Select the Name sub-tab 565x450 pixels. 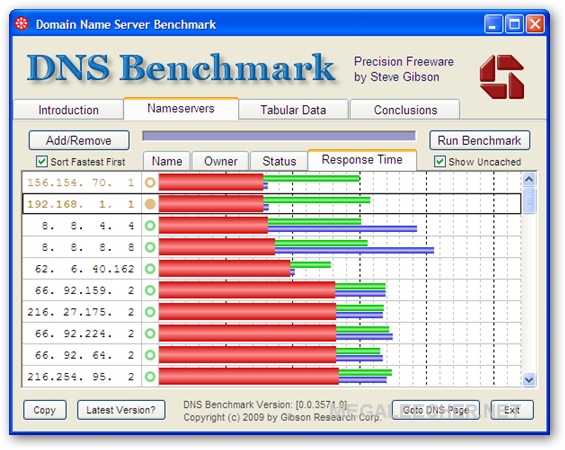click(167, 161)
